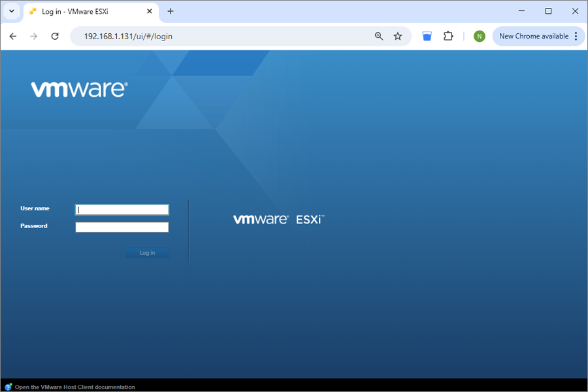Click the Log in button
This screenshot has width=588, height=392.
pos(147,253)
